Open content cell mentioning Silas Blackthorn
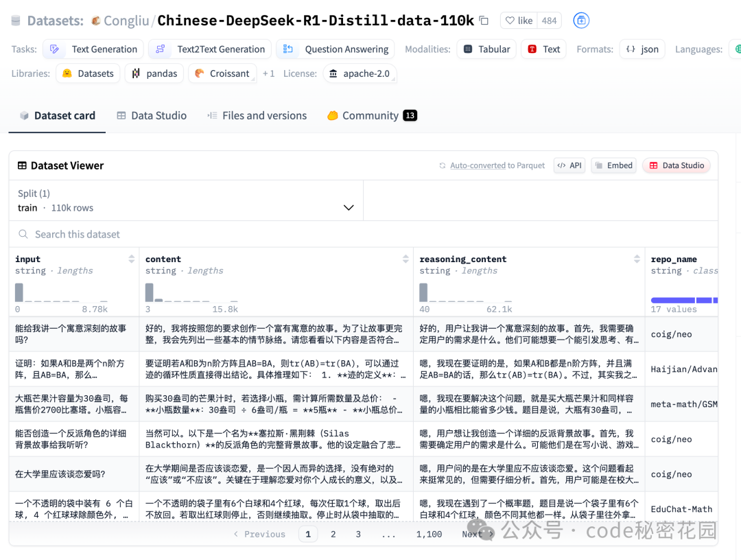Image resolution: width=741 pixels, height=560 pixels. (276, 439)
